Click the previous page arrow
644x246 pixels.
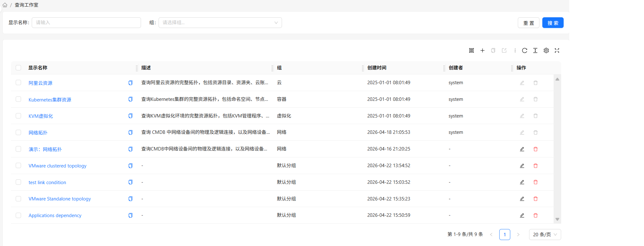491,235
